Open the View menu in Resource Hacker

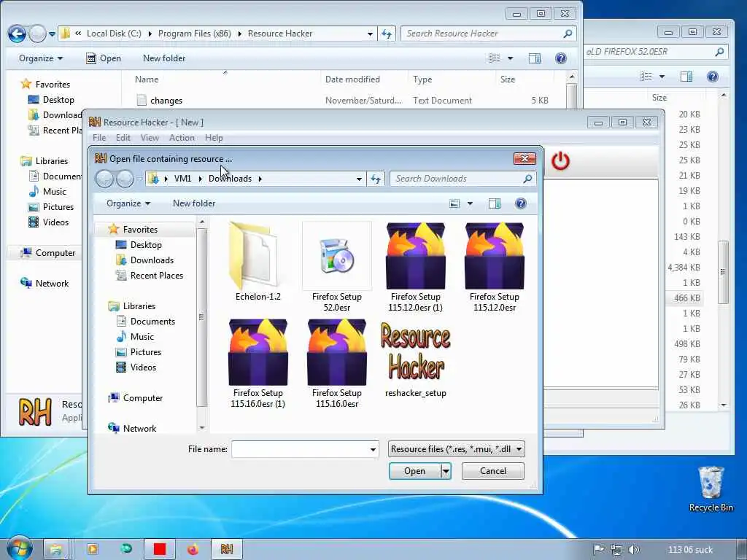[150, 138]
